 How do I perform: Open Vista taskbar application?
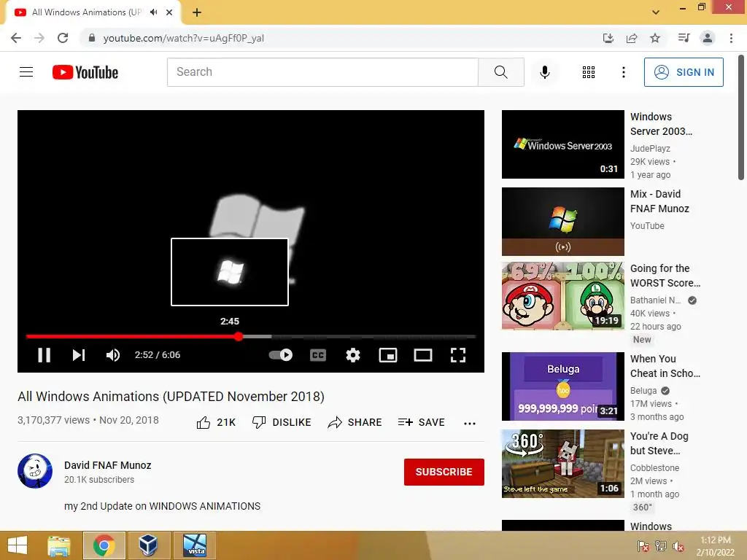195,545
